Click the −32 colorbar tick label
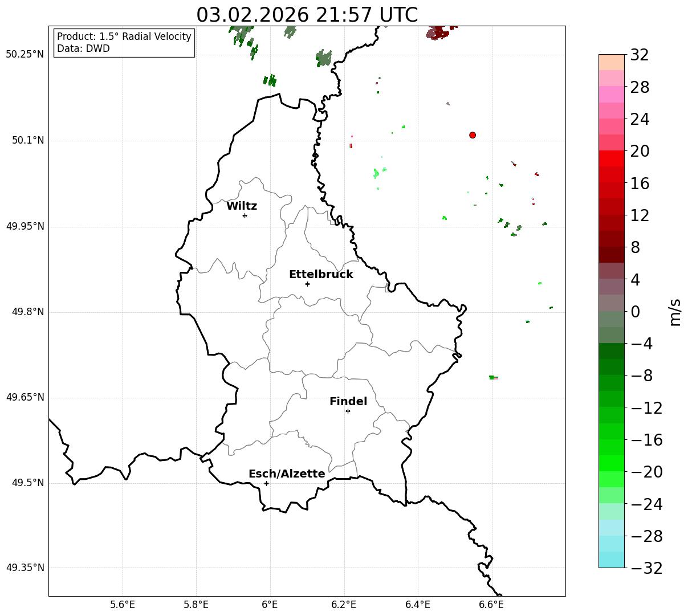 pyautogui.click(x=646, y=568)
